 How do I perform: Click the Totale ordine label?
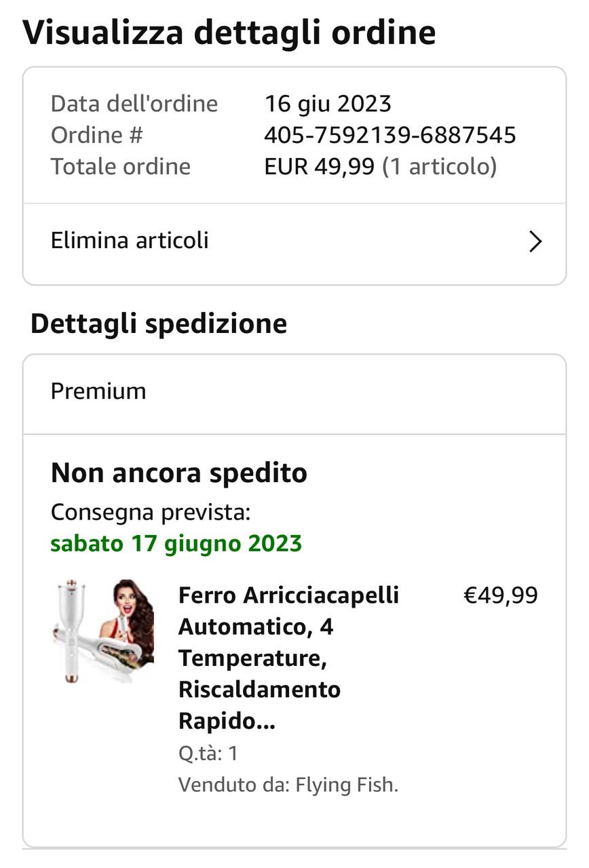[x=121, y=166]
